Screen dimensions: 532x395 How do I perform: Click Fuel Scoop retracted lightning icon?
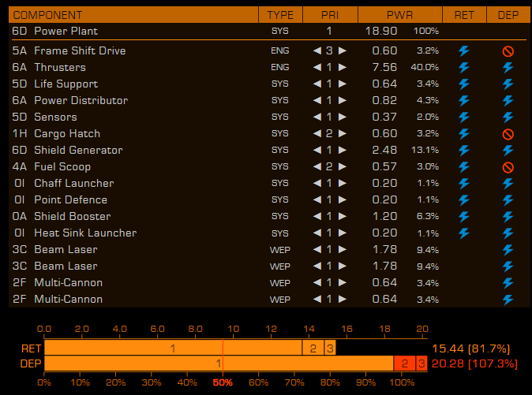click(464, 166)
